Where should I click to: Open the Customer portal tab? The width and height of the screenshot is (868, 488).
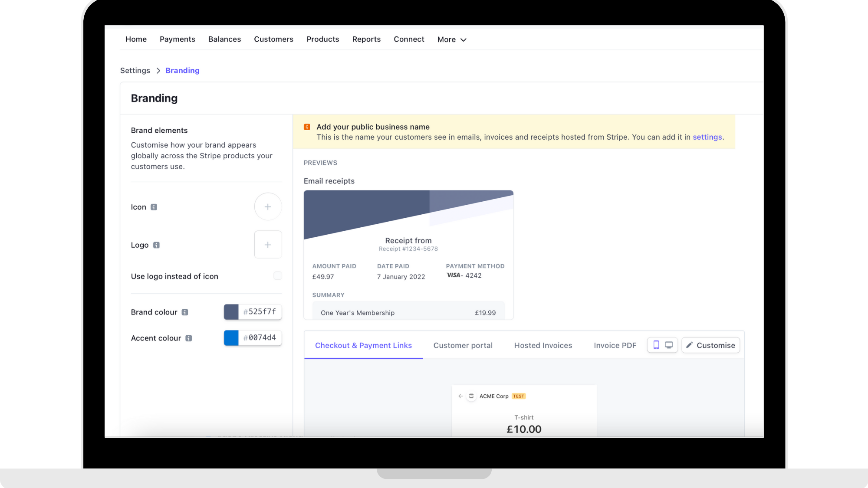(463, 345)
